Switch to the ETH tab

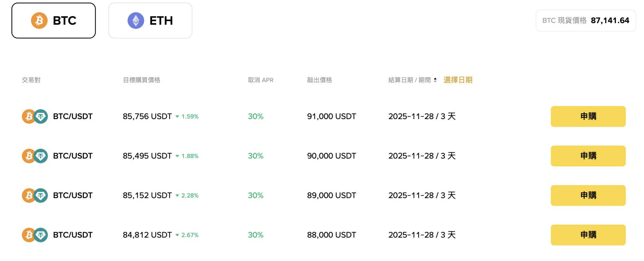pyautogui.click(x=150, y=21)
